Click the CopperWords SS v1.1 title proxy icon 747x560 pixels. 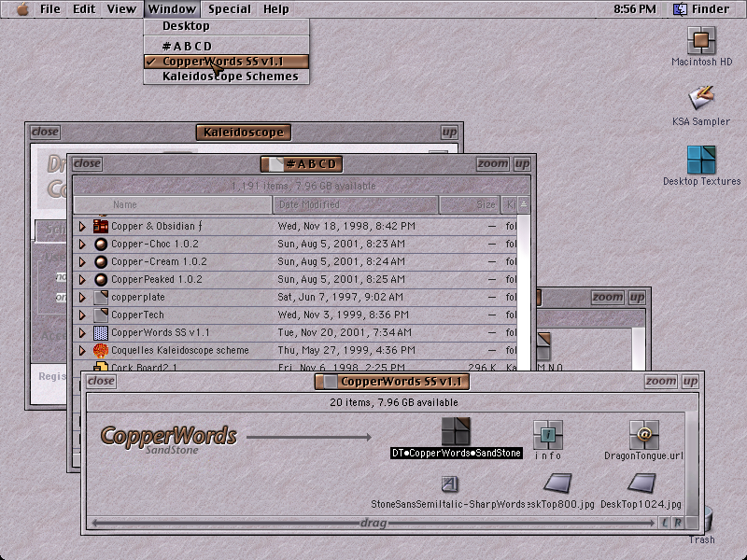(x=331, y=382)
